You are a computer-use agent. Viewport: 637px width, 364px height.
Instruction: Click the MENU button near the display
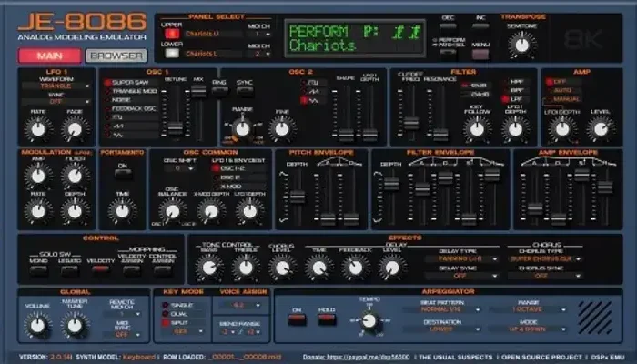480,55
